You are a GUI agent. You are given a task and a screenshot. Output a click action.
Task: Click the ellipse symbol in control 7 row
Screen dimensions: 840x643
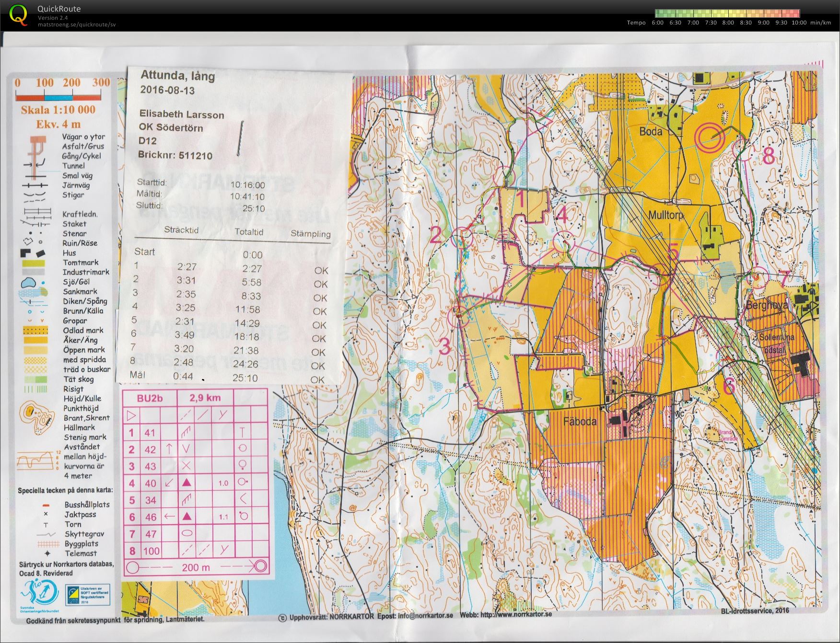click(187, 533)
